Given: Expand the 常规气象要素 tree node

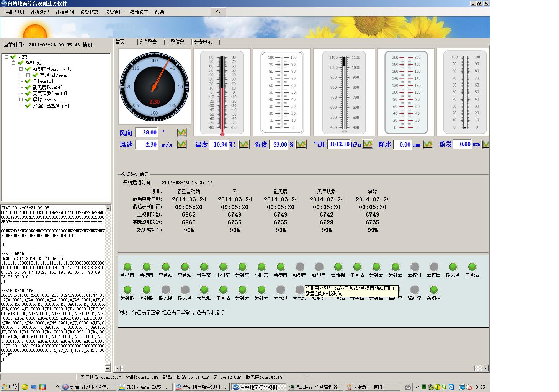Looking at the screenshot, I should 28,75.
